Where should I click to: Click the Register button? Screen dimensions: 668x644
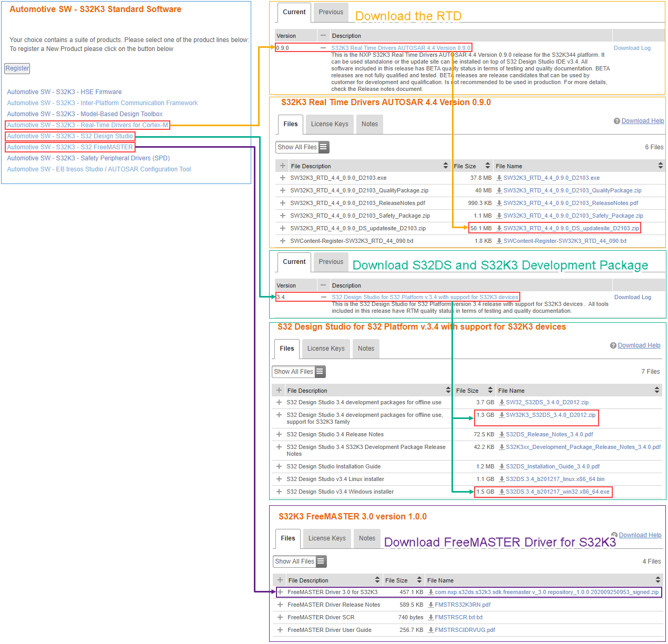click(x=17, y=68)
